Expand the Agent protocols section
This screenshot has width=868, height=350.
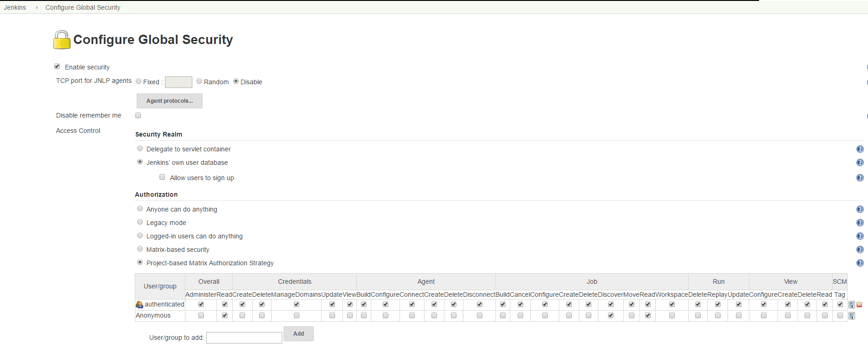(169, 101)
